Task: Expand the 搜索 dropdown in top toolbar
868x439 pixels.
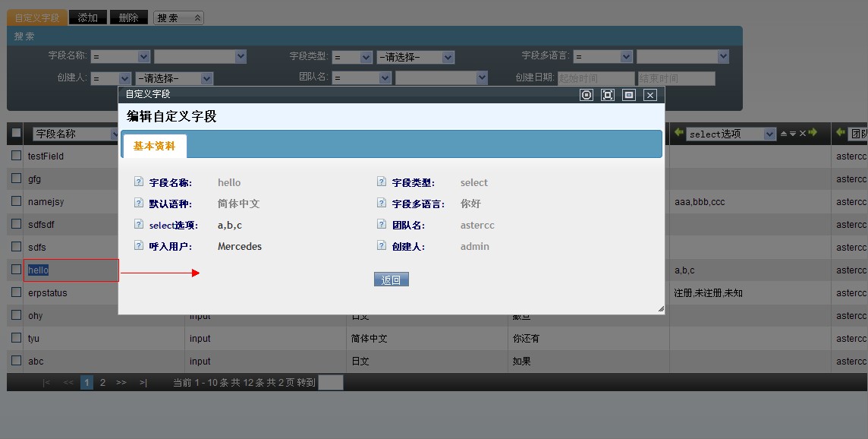Action: coord(178,17)
